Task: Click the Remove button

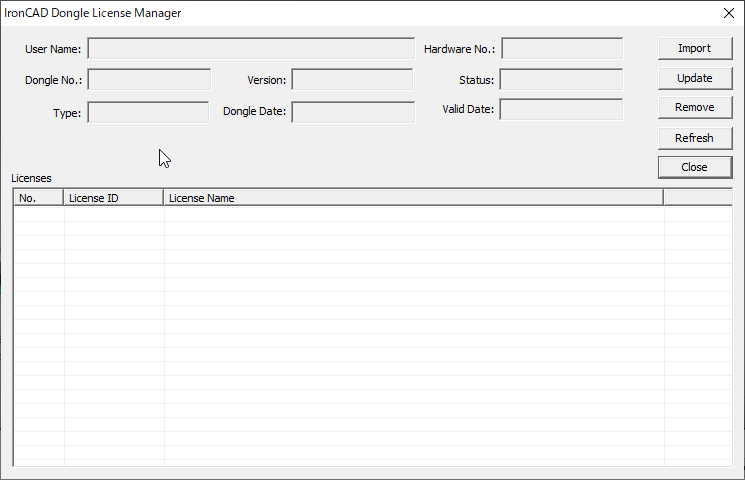Action: click(x=695, y=108)
